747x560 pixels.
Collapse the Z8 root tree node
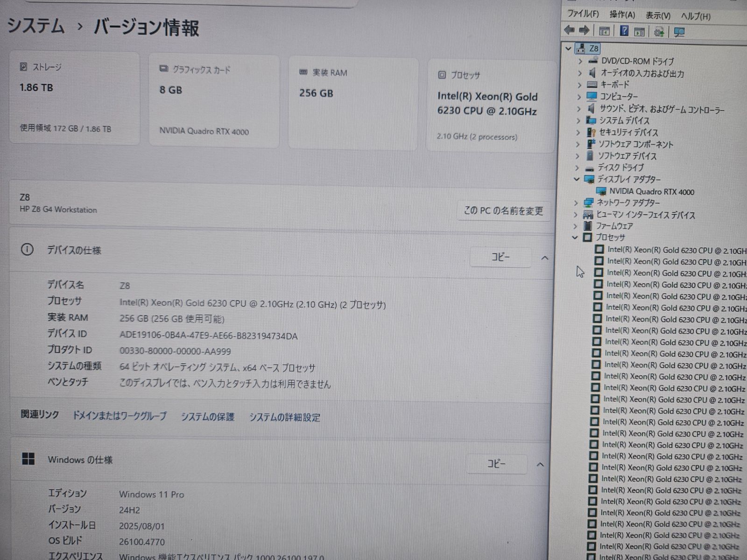(568, 48)
